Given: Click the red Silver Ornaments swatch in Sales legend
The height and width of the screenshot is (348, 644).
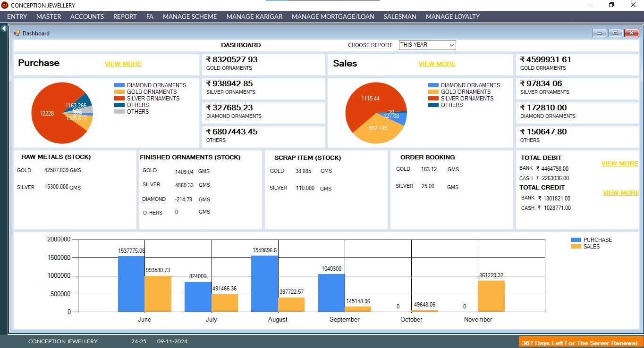Looking at the screenshot, I should pyautogui.click(x=433, y=99).
